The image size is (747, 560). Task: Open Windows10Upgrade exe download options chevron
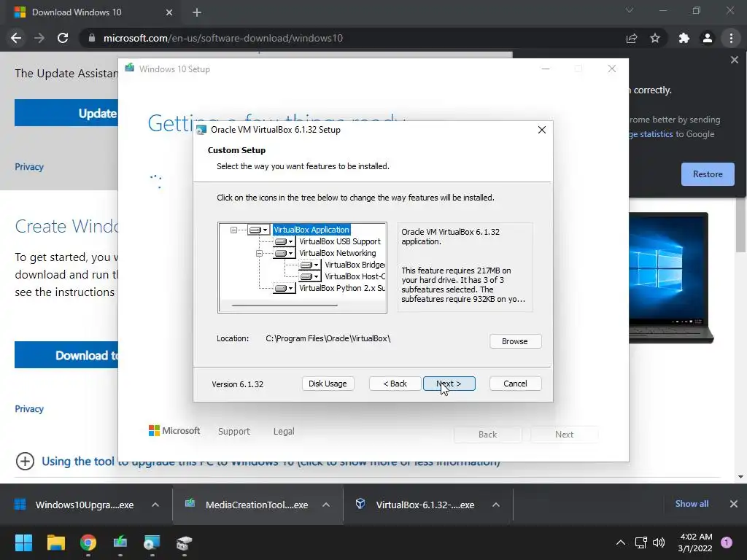[155, 505]
